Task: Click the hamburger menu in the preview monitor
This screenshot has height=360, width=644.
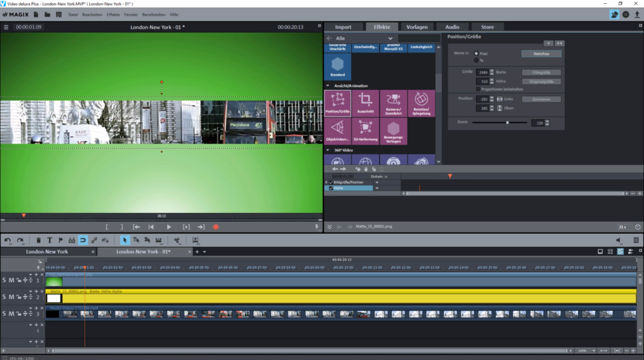Action: click(x=6, y=27)
